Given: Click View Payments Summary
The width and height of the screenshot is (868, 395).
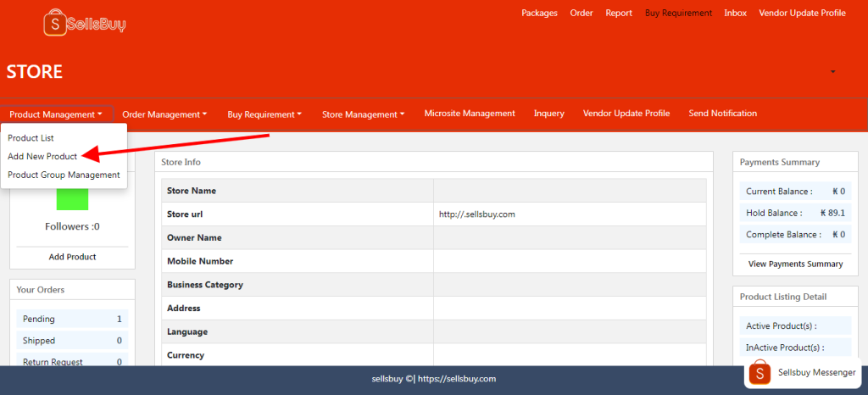Looking at the screenshot, I should click(795, 264).
